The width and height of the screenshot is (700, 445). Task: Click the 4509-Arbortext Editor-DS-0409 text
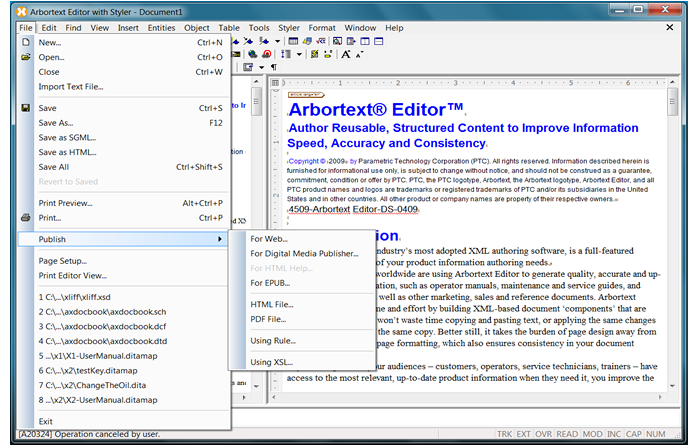point(353,209)
